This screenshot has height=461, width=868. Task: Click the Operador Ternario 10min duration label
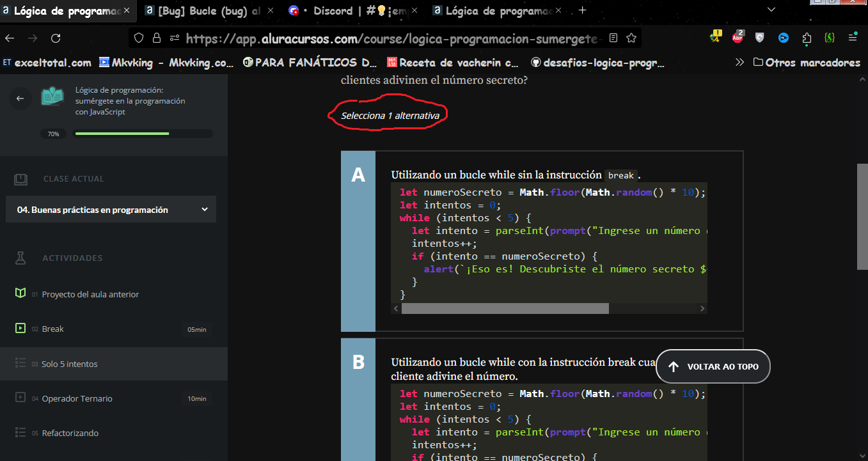click(x=197, y=398)
